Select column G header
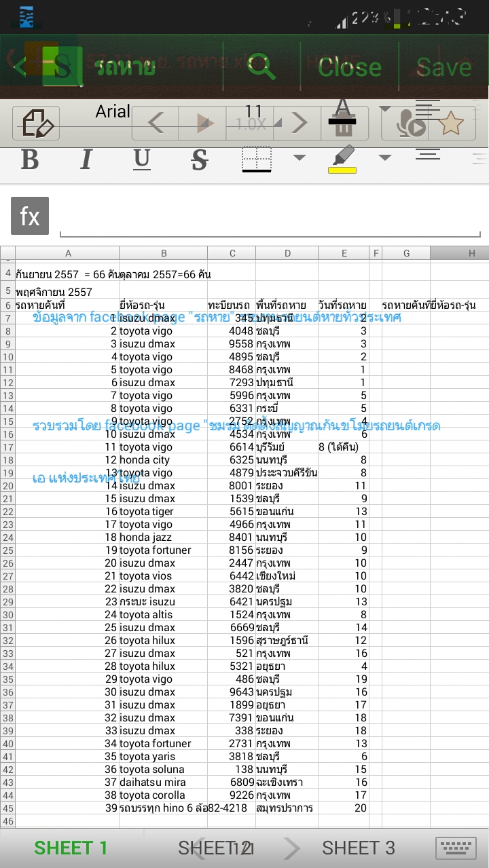The image size is (489, 868). [406, 253]
